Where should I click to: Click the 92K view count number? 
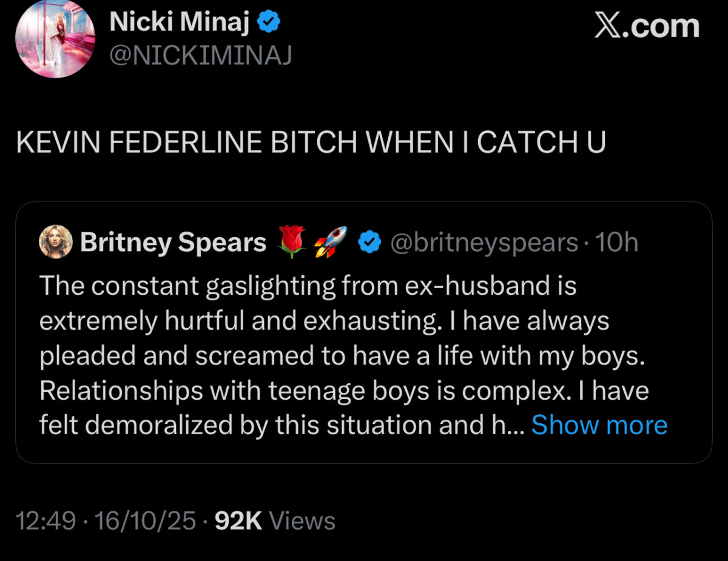coord(238,521)
